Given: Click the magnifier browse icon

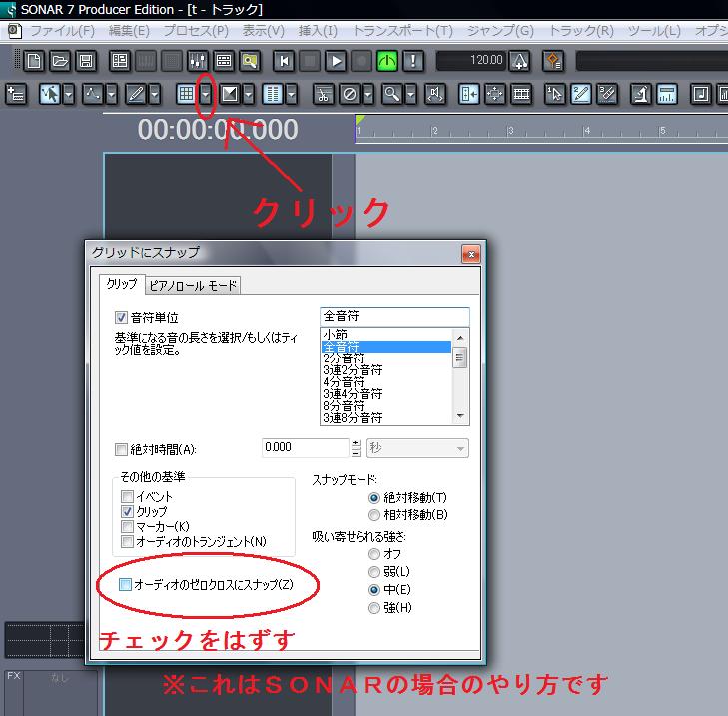Looking at the screenshot, I should (x=250, y=61).
